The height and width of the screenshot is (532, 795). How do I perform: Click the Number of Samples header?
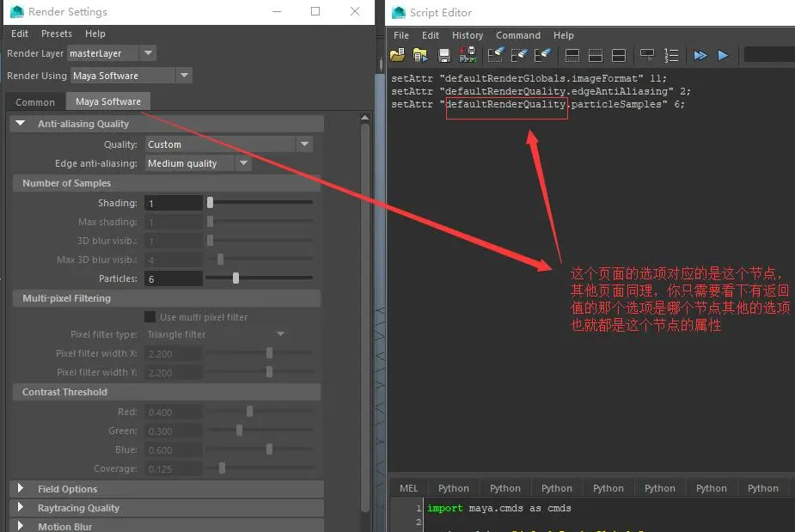pos(166,183)
